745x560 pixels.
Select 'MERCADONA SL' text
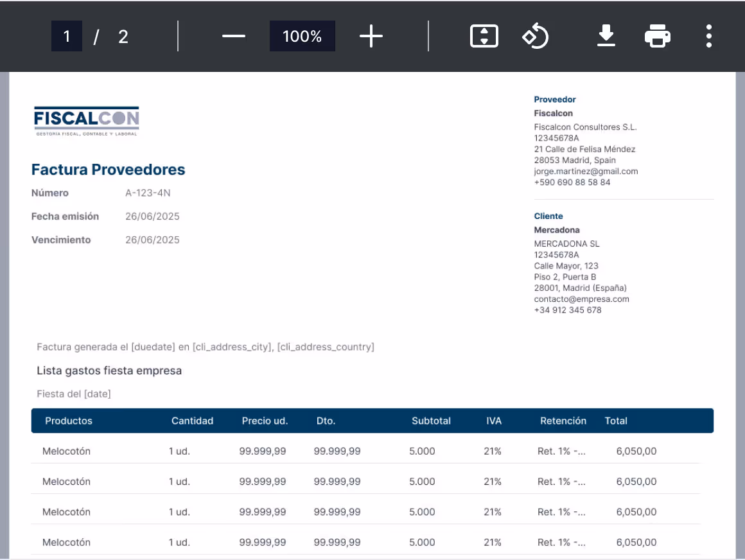(566, 243)
